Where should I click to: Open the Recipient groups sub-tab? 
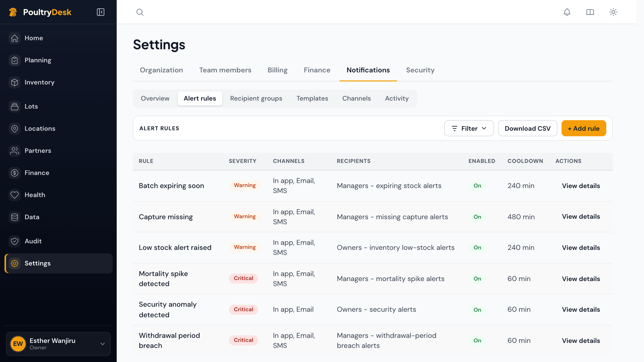click(256, 99)
